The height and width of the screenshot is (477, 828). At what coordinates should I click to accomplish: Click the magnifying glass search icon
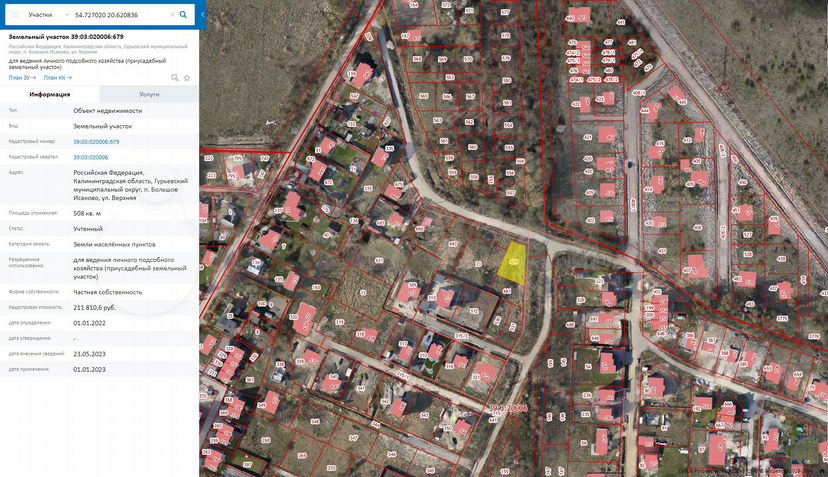tap(183, 15)
